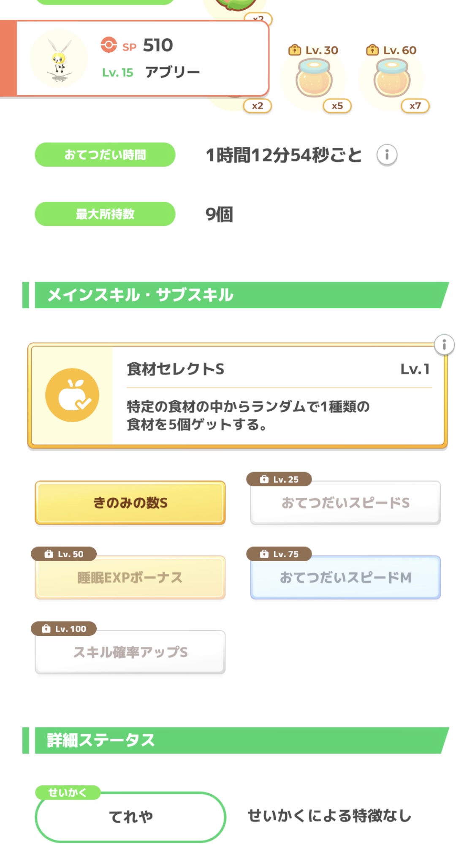
Task: Tap the メインスキル・サブスキル section header
Action: coord(236,295)
